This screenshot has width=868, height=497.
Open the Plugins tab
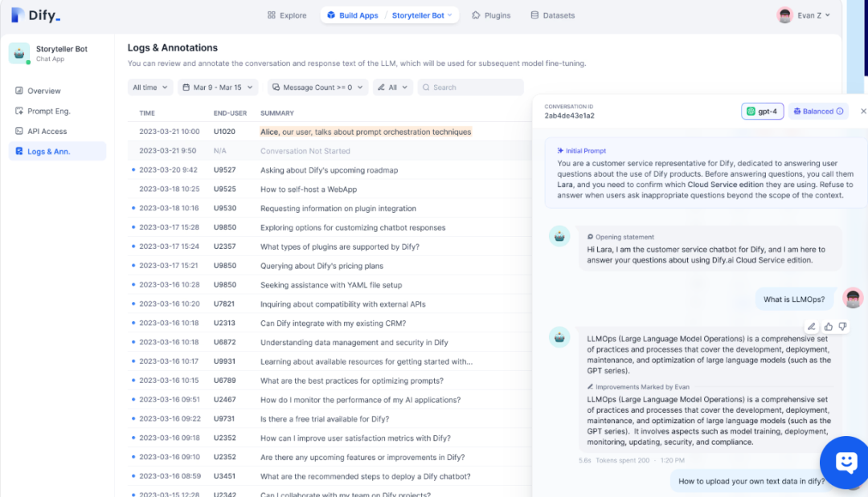point(491,15)
